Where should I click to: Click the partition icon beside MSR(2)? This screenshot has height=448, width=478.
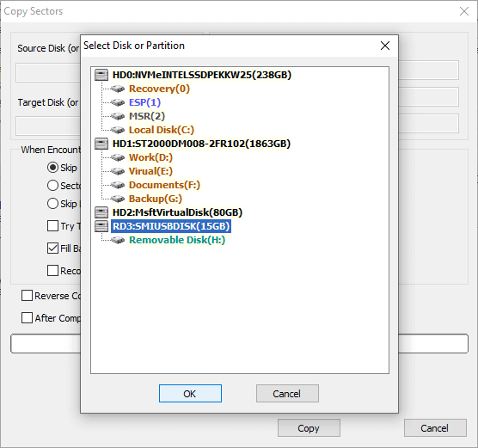(x=118, y=116)
